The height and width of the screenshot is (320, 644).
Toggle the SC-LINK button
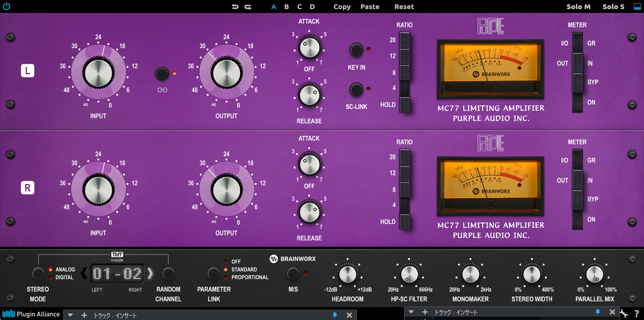click(x=356, y=89)
